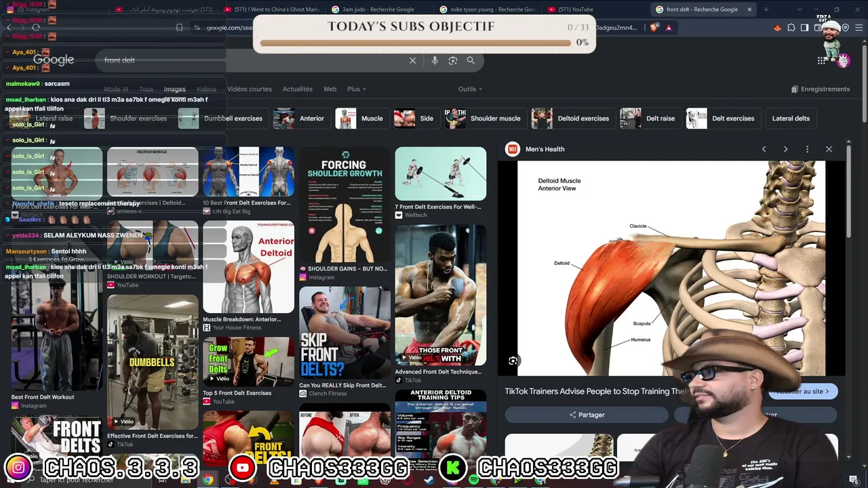Submit search with the magnifier icon
The image size is (868, 488).
[471, 60]
